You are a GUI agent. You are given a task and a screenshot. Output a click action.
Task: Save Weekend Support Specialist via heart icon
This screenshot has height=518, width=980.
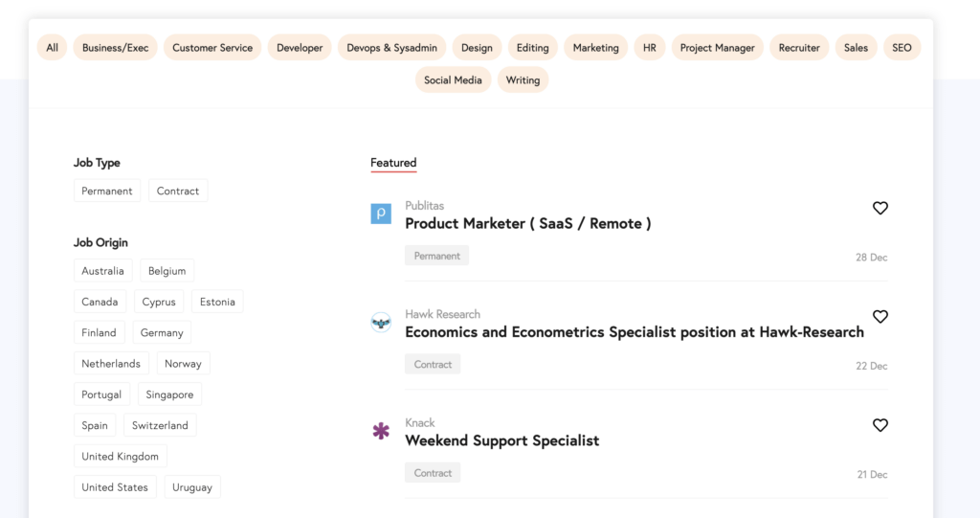pos(880,425)
